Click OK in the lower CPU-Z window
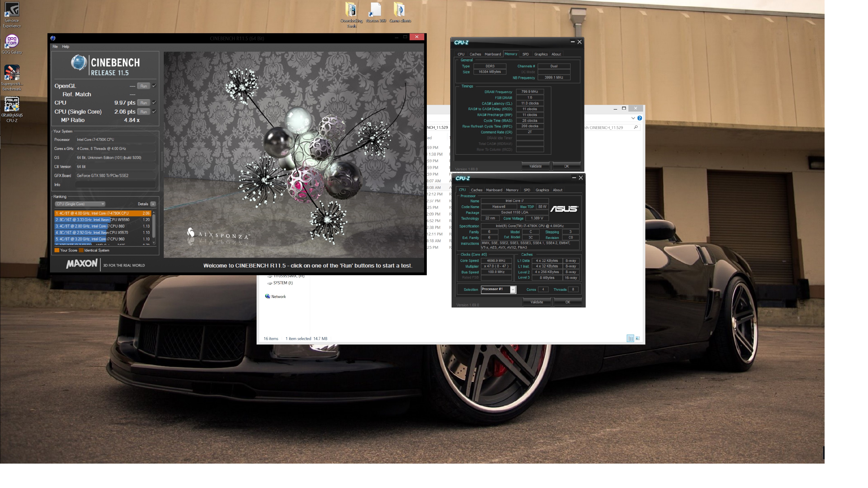Viewport: 868px width, 488px height. pos(568,302)
